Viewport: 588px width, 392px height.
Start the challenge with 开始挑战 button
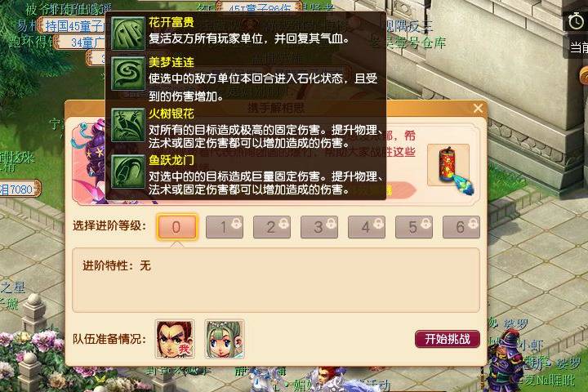point(448,339)
